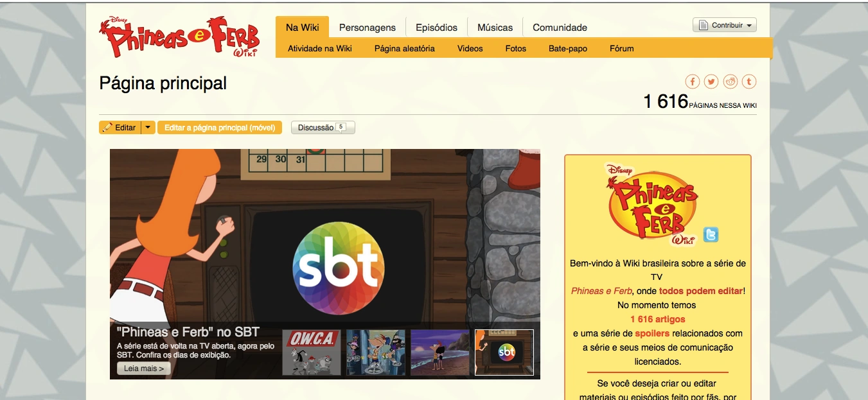This screenshot has width=868, height=400.
Task: Click the Phineas e Ferb Wiki header logo
Action: [x=179, y=36]
